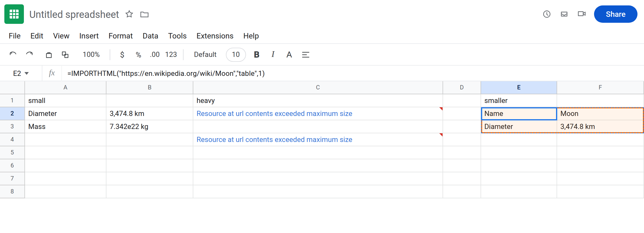This screenshot has height=233, width=644.
Task: Open the 123 number formats menu
Action: pos(171,55)
